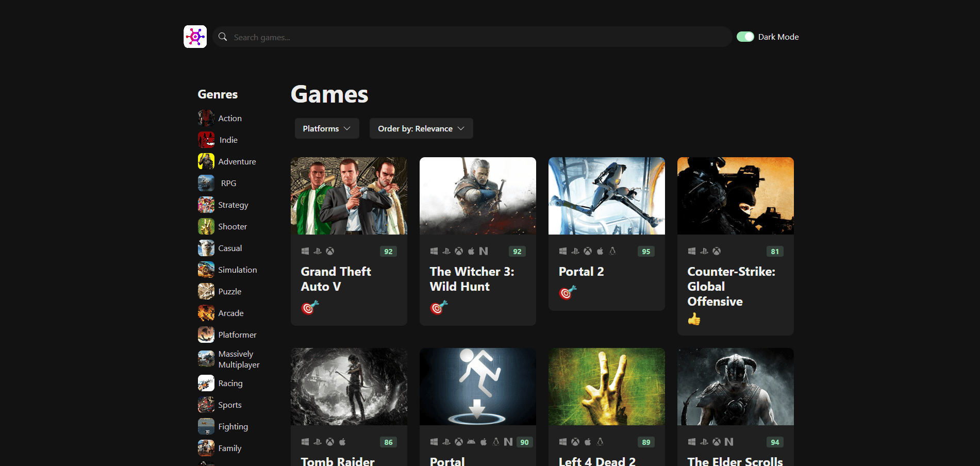This screenshot has width=980, height=466.
Task: Click the Grand Theft Auto V cover image
Action: coord(349,196)
